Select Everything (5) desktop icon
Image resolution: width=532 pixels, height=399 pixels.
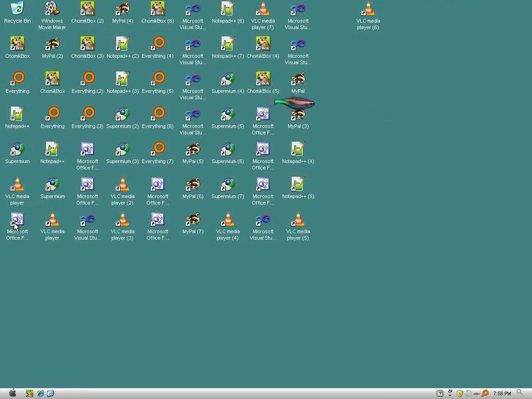(x=158, y=83)
